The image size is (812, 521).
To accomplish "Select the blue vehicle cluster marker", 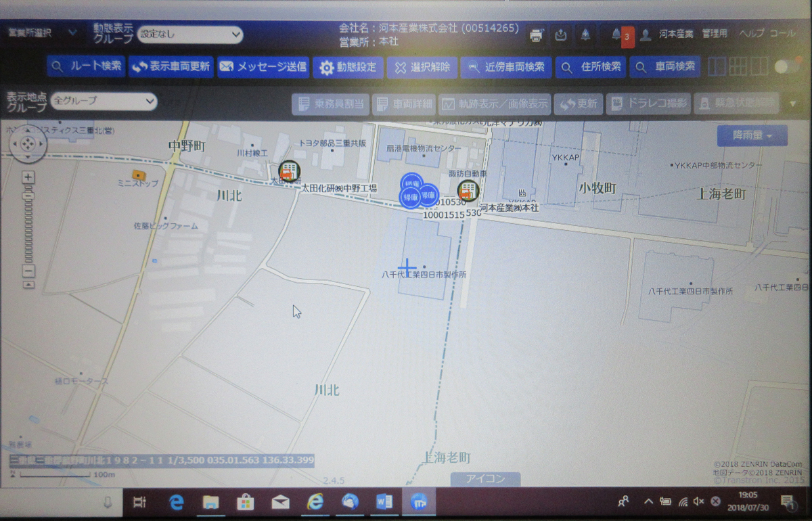I will 416,191.
